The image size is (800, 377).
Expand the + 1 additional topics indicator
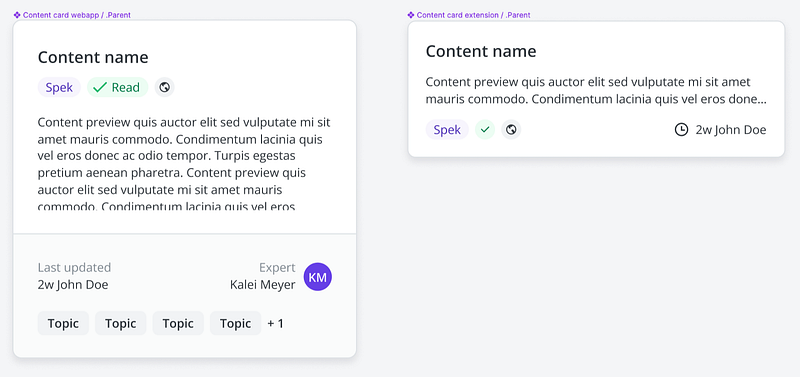click(x=276, y=323)
